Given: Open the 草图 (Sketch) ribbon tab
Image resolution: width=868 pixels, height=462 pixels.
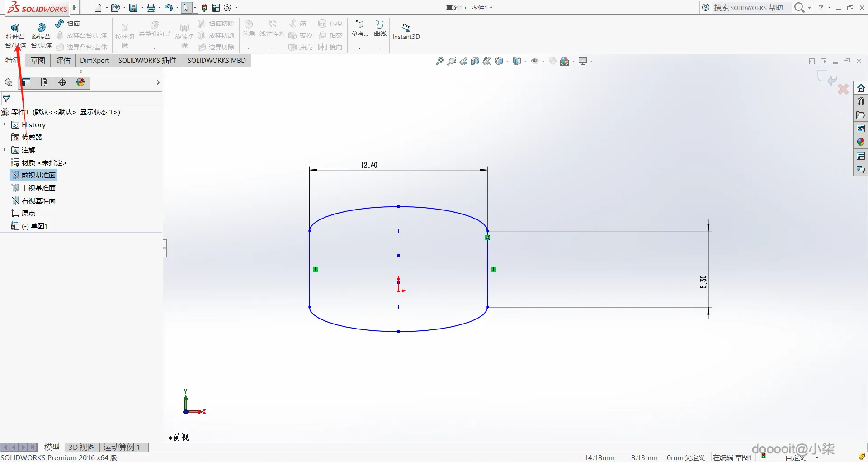Looking at the screenshot, I should [38, 61].
